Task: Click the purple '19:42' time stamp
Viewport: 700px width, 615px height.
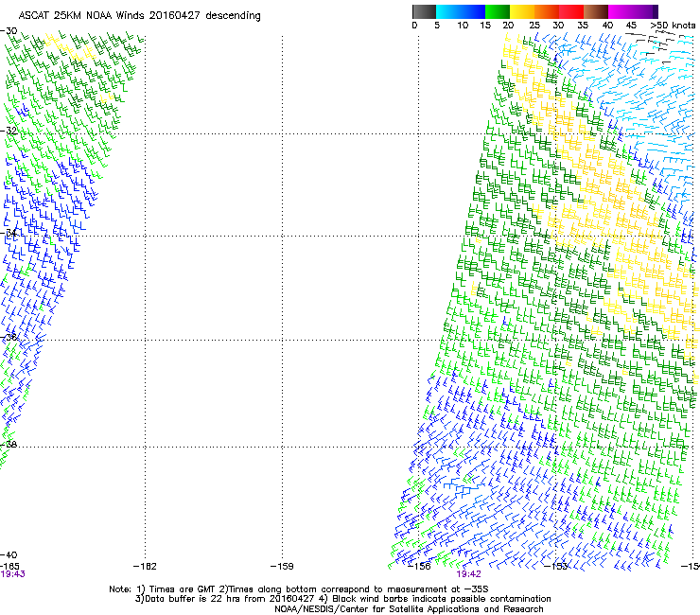Action: [469, 574]
